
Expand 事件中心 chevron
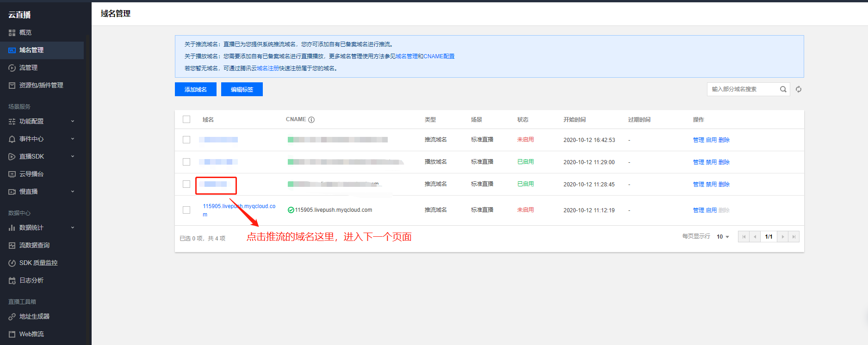pos(73,139)
